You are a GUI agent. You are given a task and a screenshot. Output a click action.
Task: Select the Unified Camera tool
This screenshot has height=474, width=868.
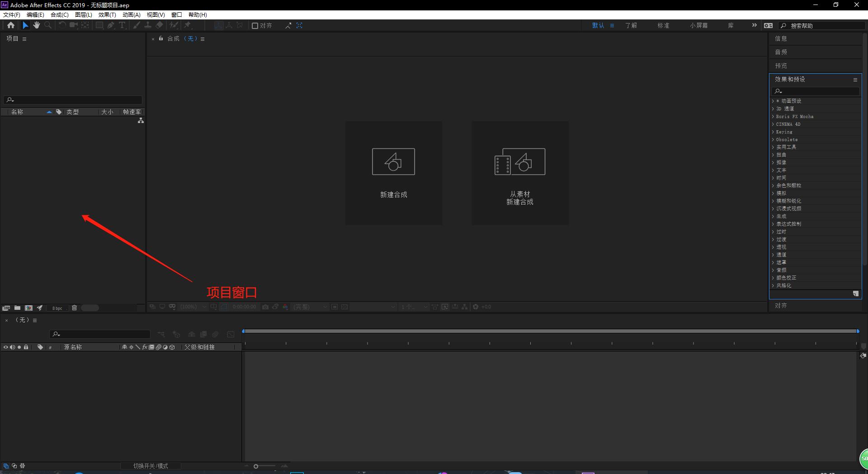74,25
